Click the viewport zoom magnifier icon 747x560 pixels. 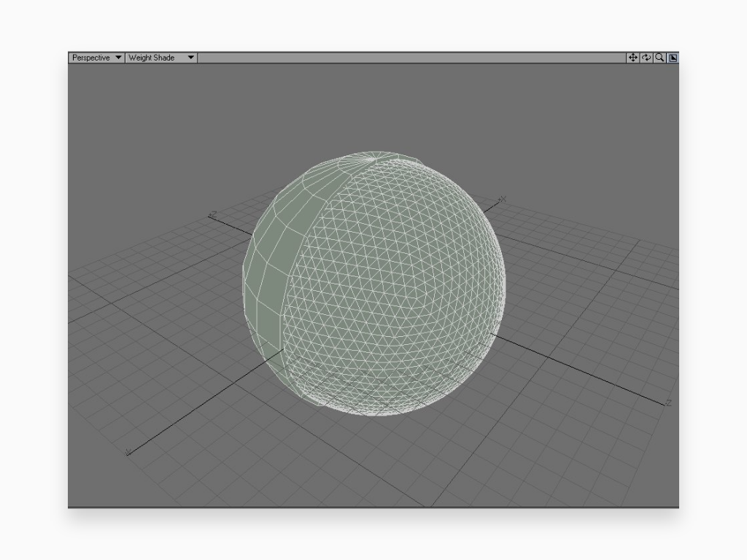(659, 58)
